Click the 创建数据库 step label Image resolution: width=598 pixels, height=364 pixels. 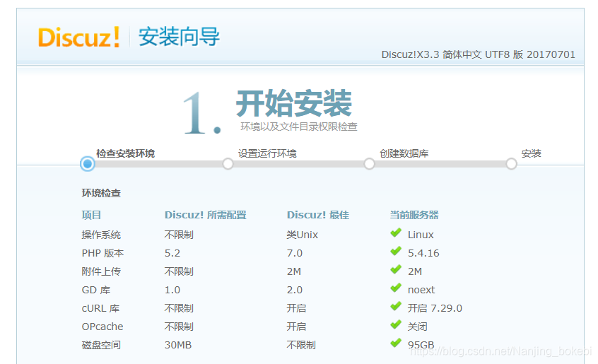pos(404,153)
